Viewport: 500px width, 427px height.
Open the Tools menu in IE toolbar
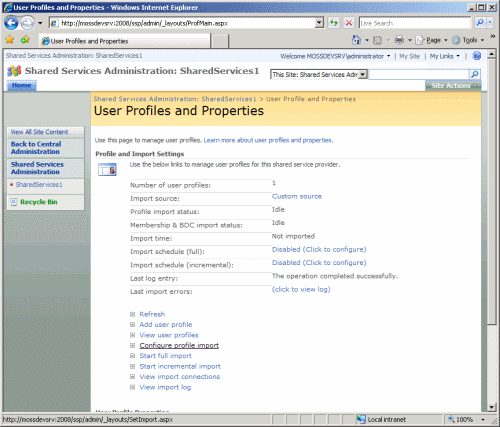pos(469,40)
